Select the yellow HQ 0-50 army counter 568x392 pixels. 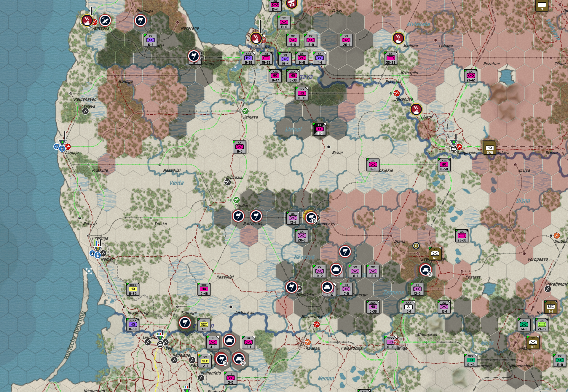[133, 289]
